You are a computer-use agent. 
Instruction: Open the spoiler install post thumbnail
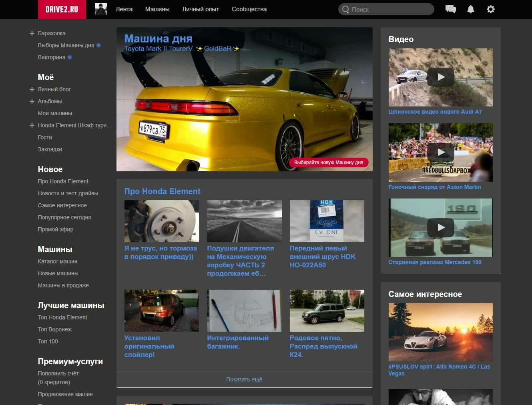tap(162, 311)
